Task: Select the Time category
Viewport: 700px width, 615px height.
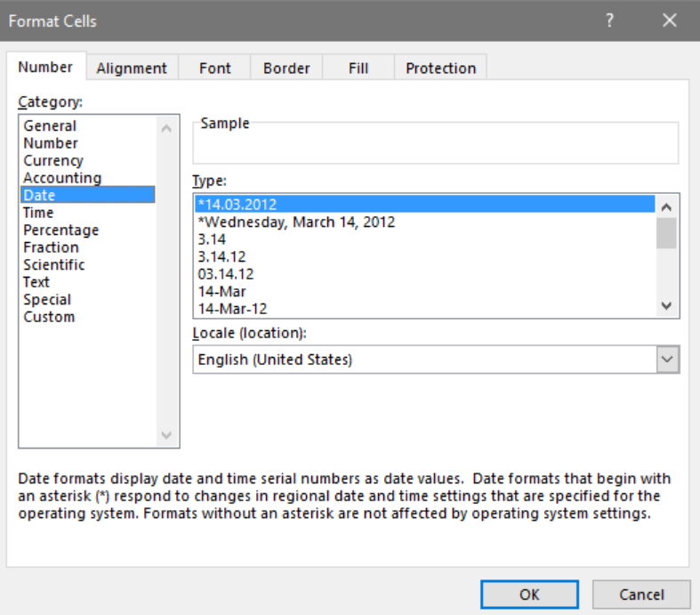Action: pos(38,213)
